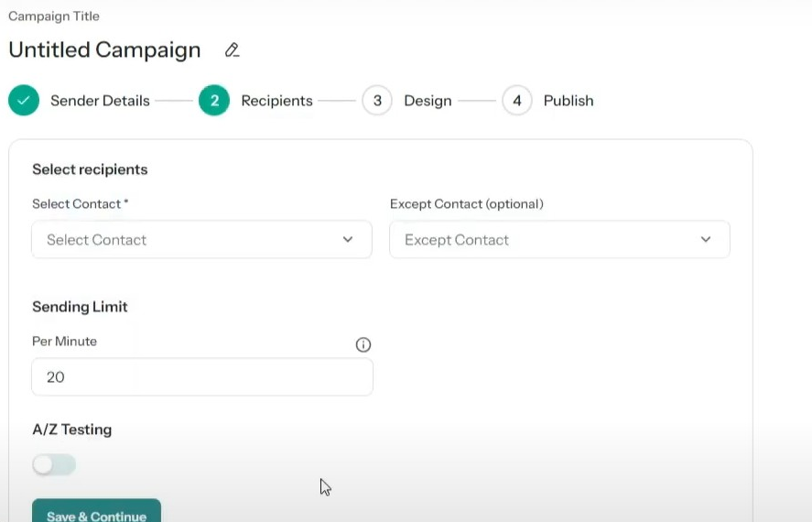Click the Save & Continue button
812x522 pixels.
(96, 511)
